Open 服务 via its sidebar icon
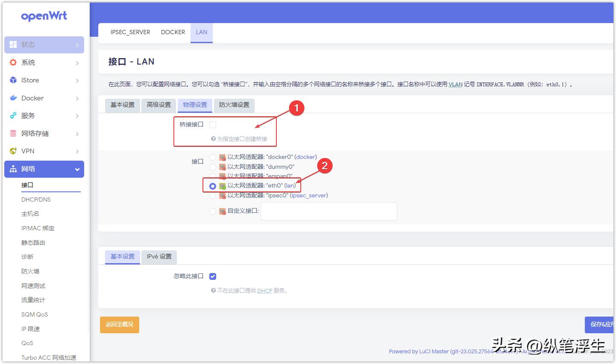Image resolution: width=616 pixels, height=364 pixels. click(13, 115)
